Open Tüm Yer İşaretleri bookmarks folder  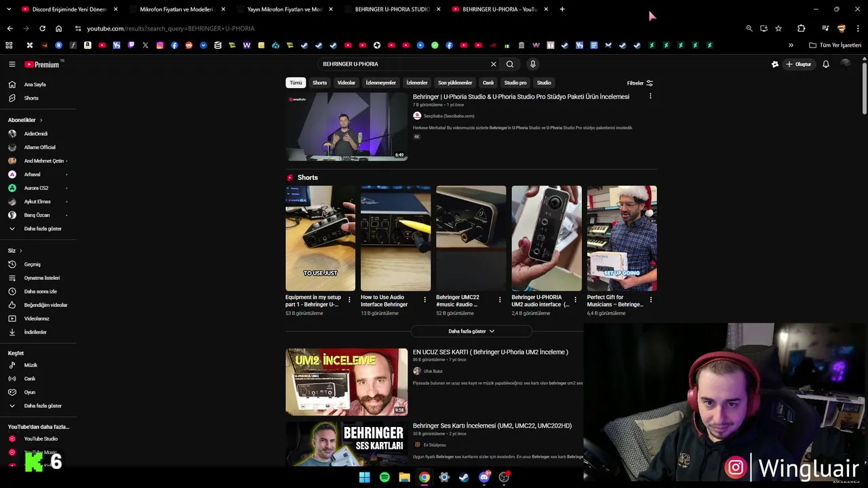pyautogui.click(x=835, y=45)
